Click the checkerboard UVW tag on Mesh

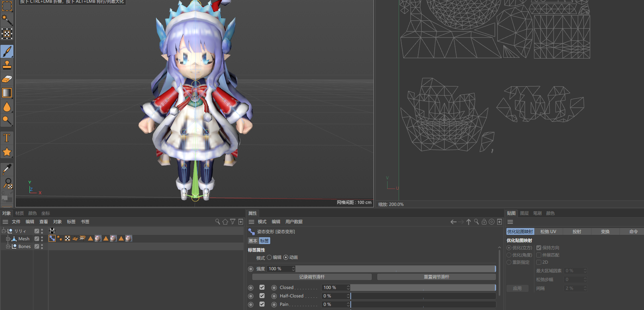67,238
